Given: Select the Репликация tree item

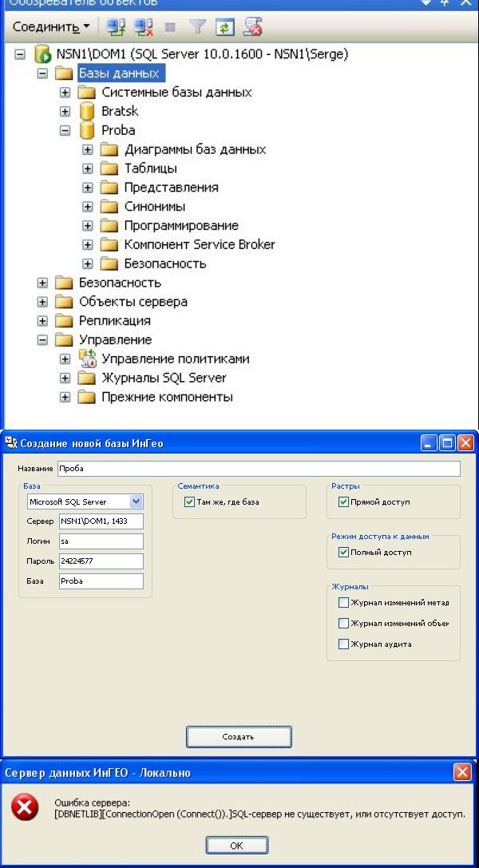Looking at the screenshot, I should pos(115,321).
